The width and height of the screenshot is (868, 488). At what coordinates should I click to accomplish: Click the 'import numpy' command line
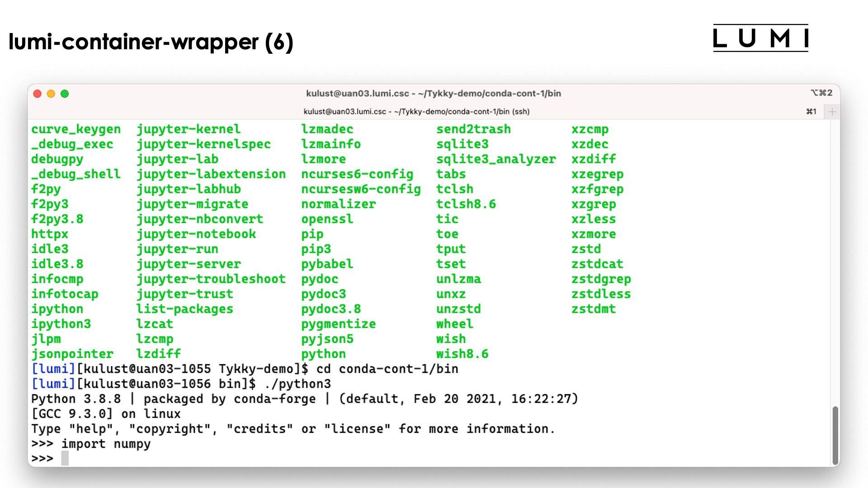106,444
